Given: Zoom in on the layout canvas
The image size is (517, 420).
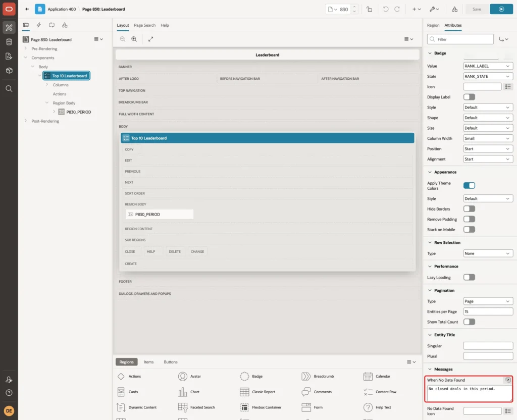Looking at the screenshot, I should pos(134,39).
